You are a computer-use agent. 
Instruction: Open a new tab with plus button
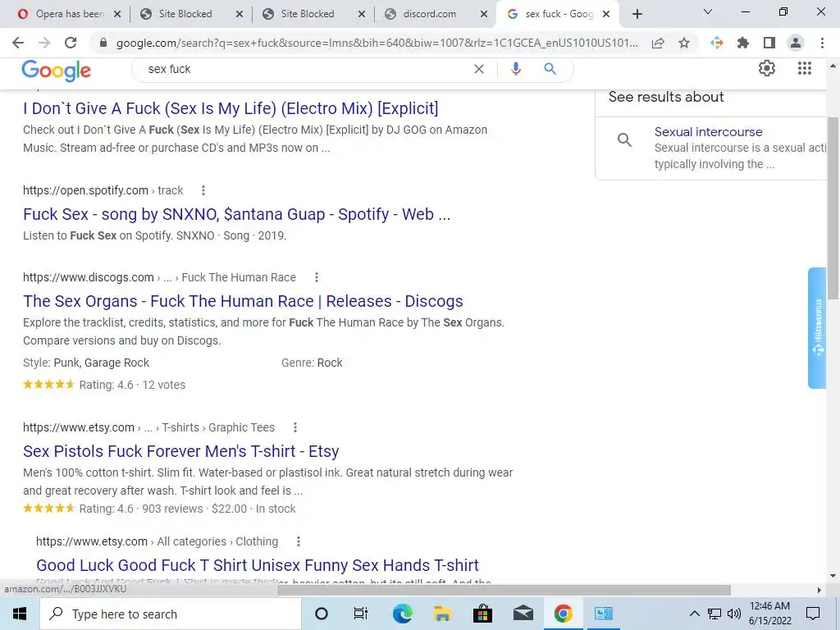click(x=637, y=14)
